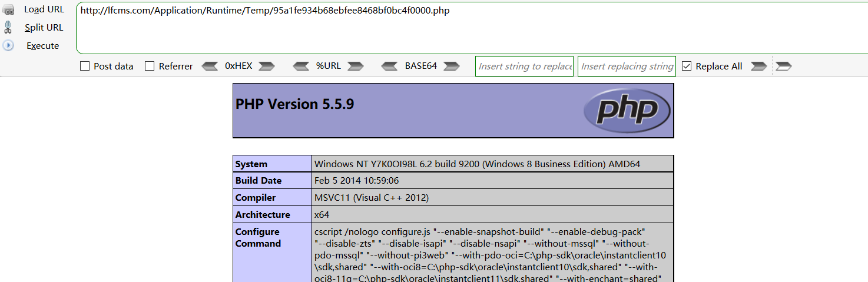Click the arrow right after Replace All

click(x=758, y=66)
